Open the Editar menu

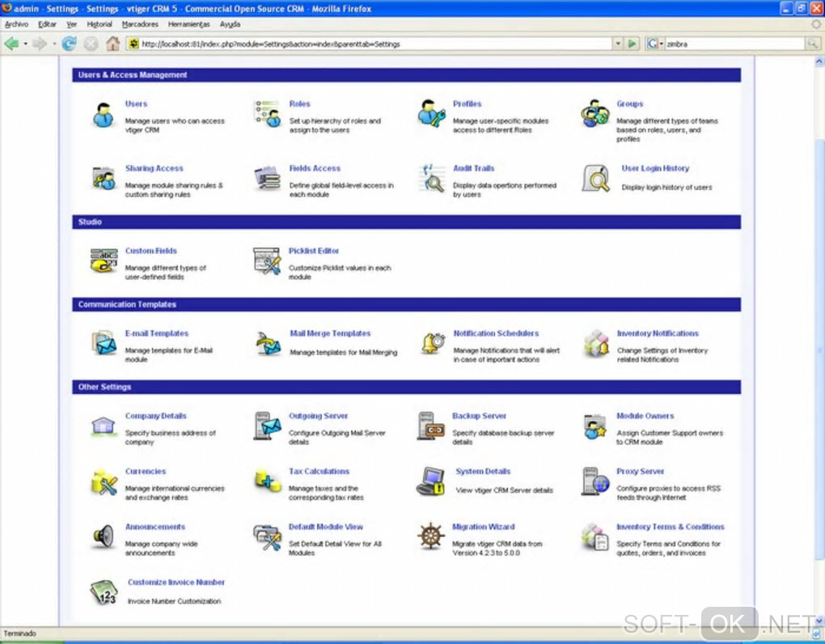pyautogui.click(x=48, y=24)
